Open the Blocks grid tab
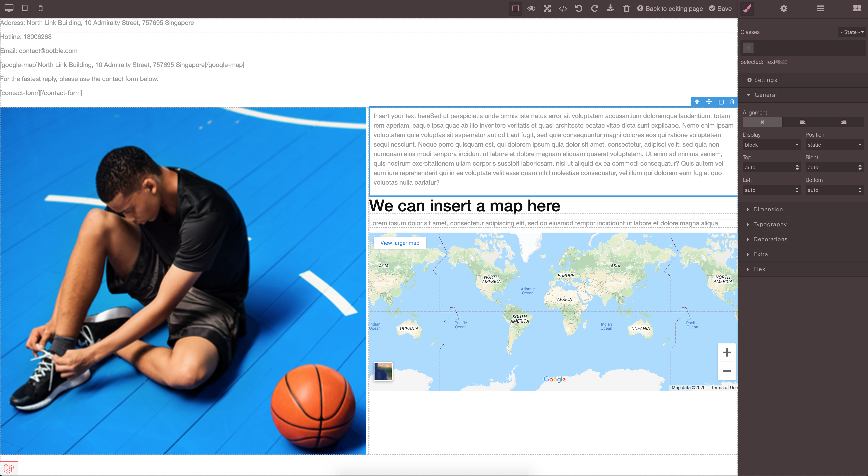The height and width of the screenshot is (476, 868). coord(857,8)
